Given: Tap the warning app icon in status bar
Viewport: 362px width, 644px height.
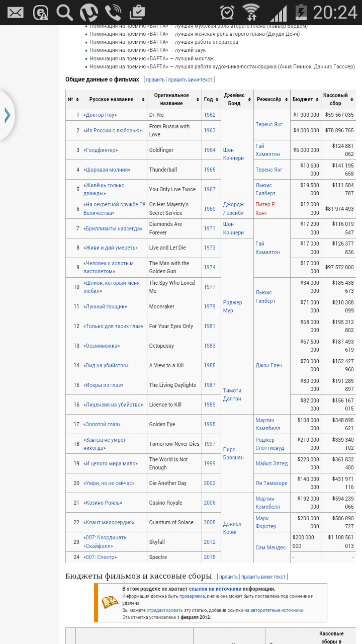Looking at the screenshot, I should click(x=41, y=12).
